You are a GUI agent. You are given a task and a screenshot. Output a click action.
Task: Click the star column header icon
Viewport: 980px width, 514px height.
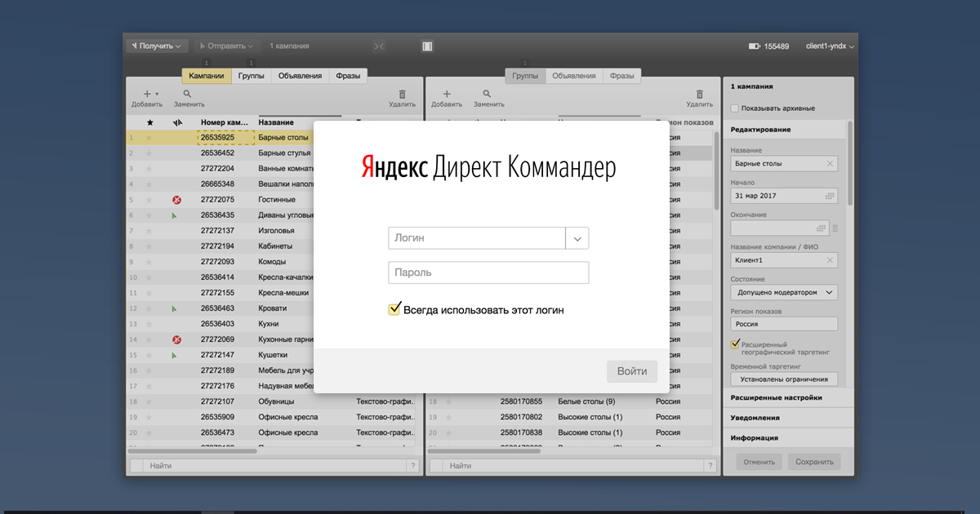(149, 122)
